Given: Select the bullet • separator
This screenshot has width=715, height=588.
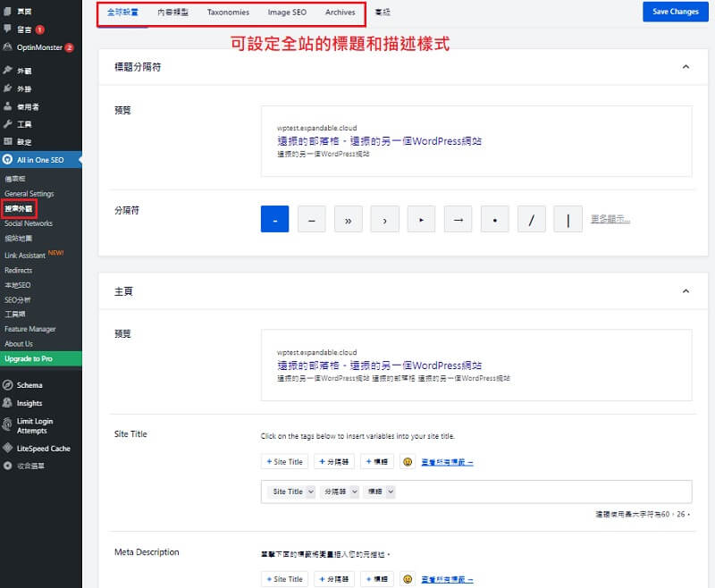Looking at the screenshot, I should pos(495,219).
